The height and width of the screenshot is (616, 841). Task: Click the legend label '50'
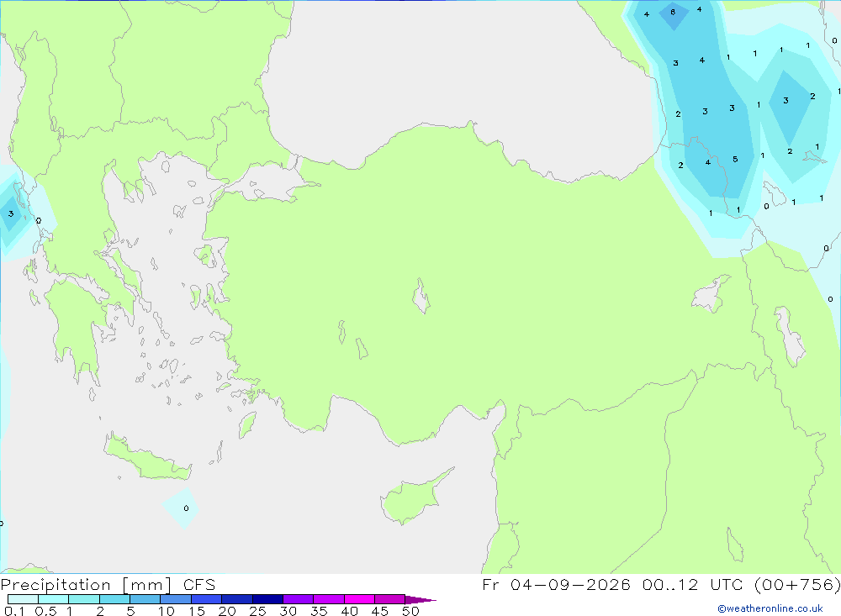(411, 611)
